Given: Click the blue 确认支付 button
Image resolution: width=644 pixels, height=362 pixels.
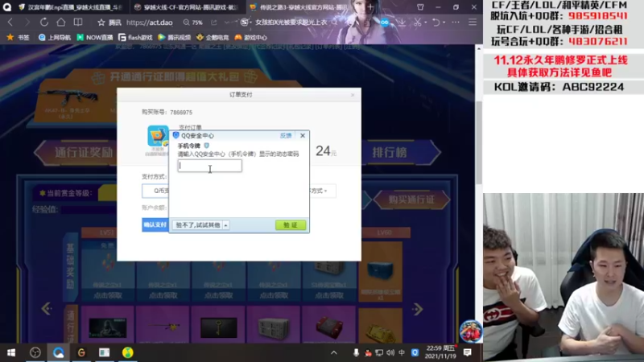Looking at the screenshot, I should [x=155, y=224].
